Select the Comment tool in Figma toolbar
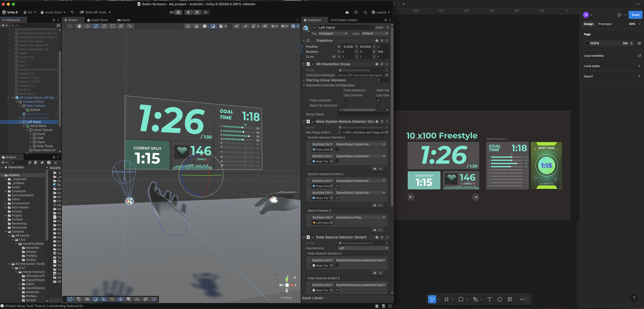The width and height of the screenshot is (644, 309). [x=500, y=299]
